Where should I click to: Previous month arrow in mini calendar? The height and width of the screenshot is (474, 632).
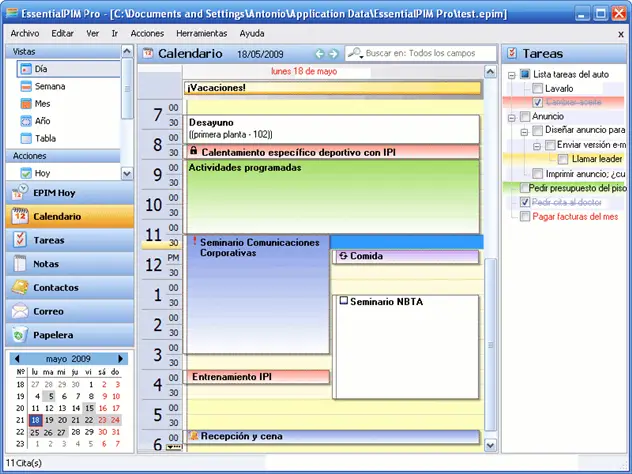point(17,358)
